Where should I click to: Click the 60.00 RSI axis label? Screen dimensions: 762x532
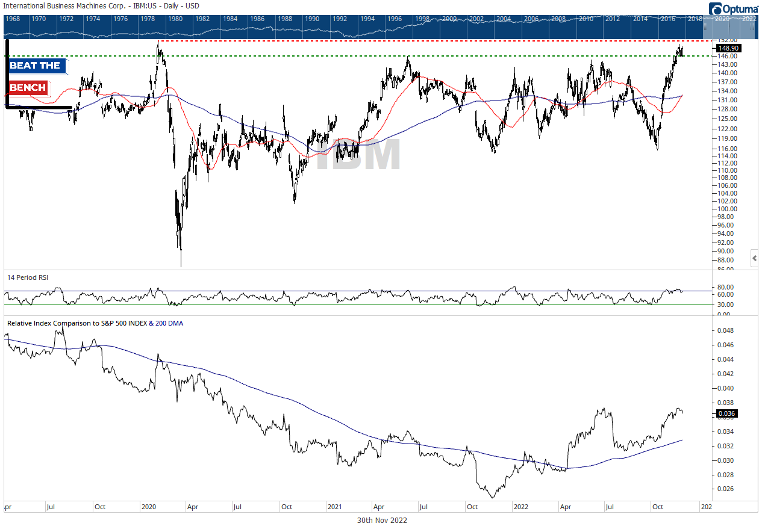(726, 294)
